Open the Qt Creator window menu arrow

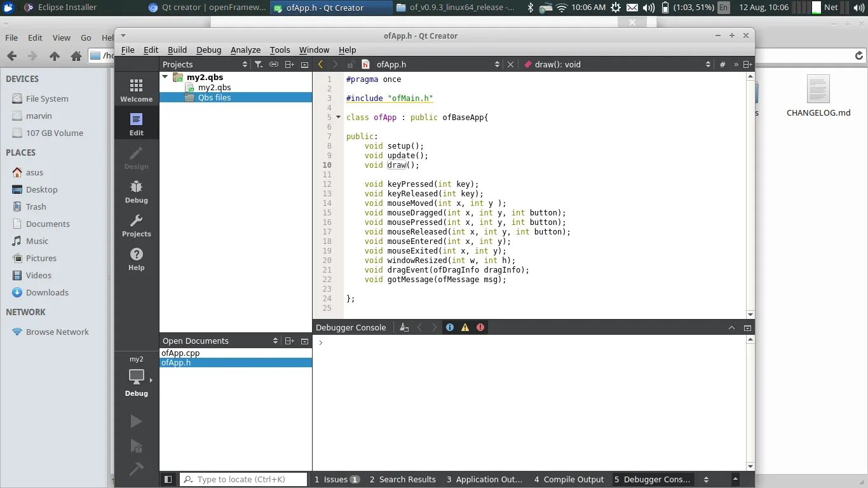(x=123, y=36)
